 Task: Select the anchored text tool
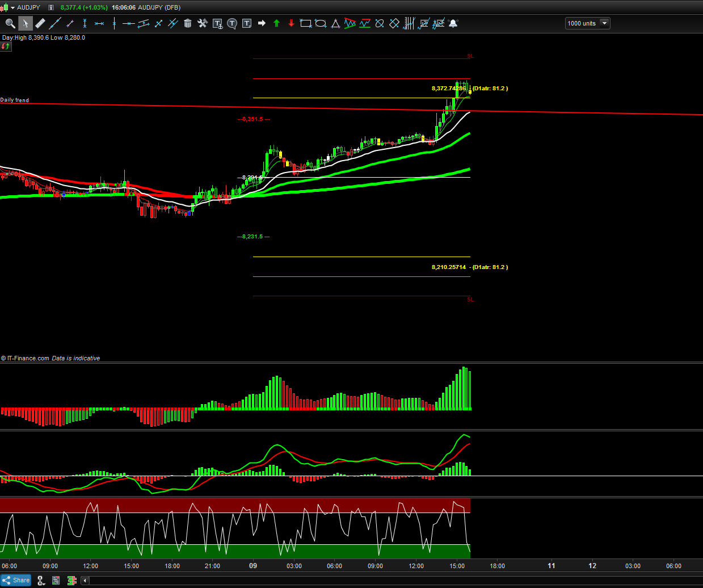tap(217, 23)
